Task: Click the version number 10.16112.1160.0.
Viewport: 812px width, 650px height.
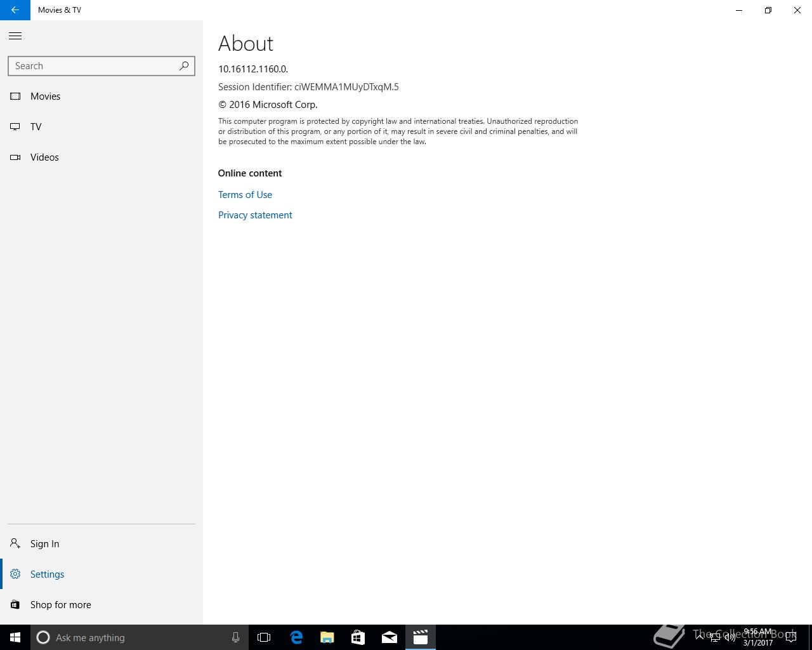Action: click(253, 69)
